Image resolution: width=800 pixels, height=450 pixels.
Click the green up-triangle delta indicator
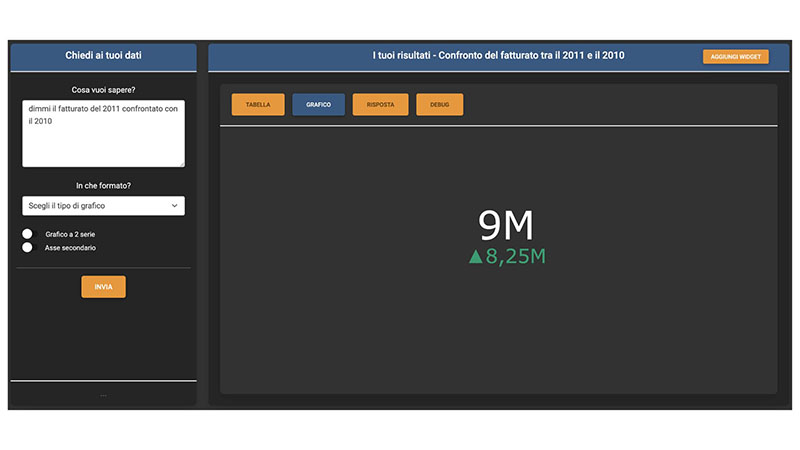(476, 256)
